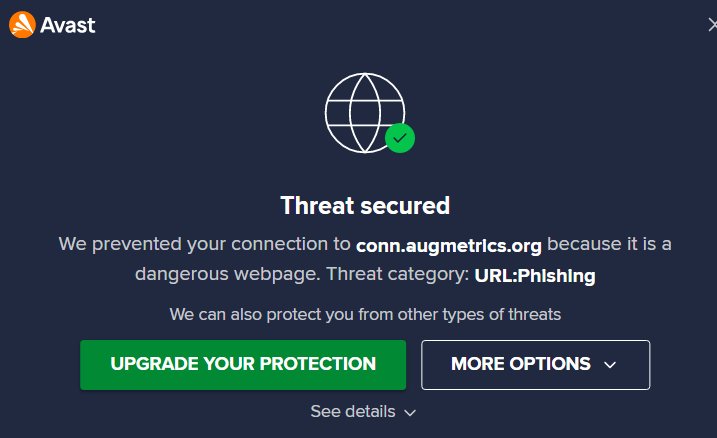Click the chevron arrow inside MORE OPTIONS
717x438 pixels.
point(610,365)
